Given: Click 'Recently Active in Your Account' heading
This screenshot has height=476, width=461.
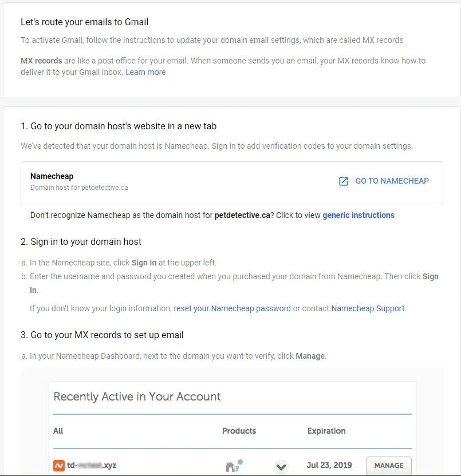Looking at the screenshot, I should coord(137,396).
